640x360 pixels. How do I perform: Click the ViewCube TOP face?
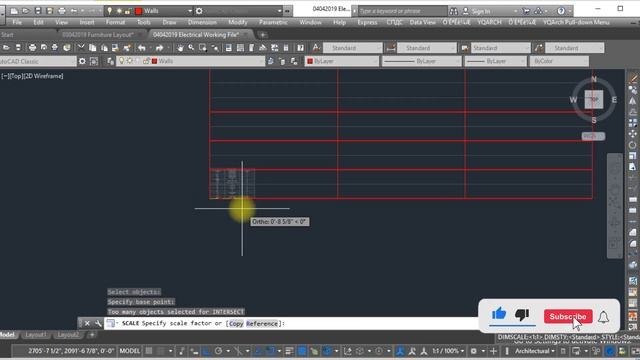pos(593,100)
